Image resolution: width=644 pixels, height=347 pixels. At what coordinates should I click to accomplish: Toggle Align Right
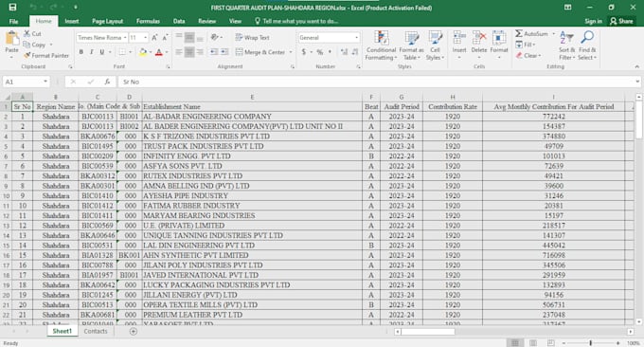coord(200,52)
